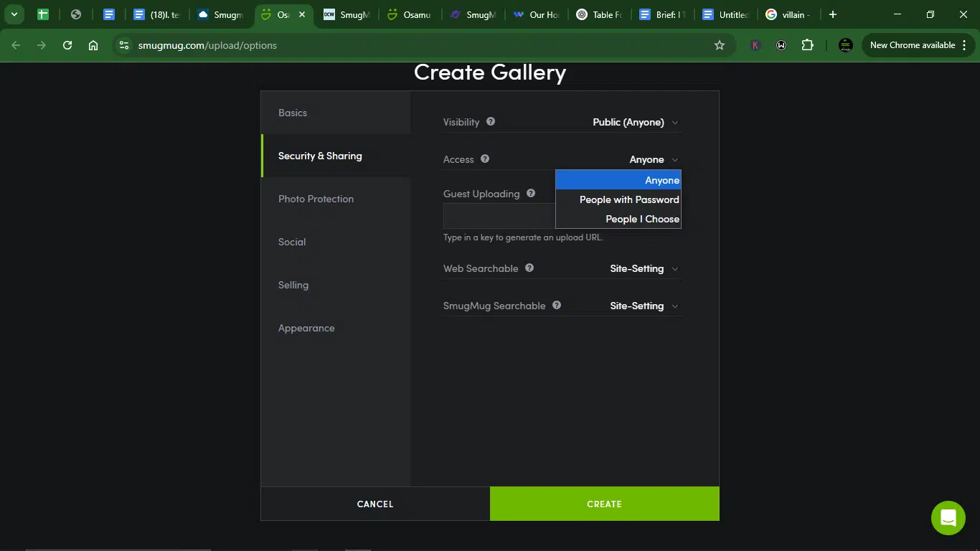The height and width of the screenshot is (551, 980).
Task: Switch to Brief: I T docs tab
Action: click(663, 14)
